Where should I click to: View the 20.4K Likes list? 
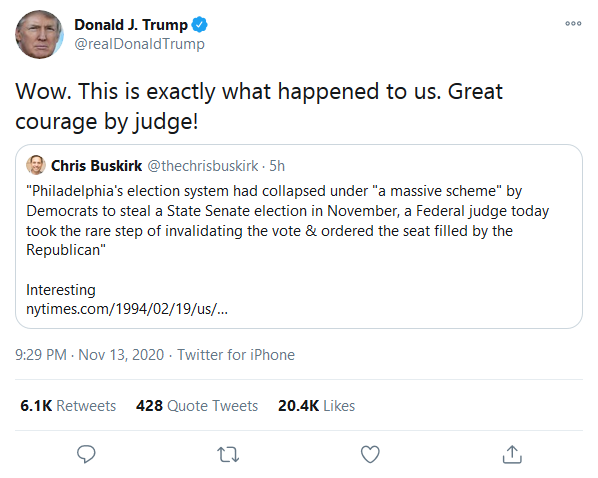click(x=316, y=406)
